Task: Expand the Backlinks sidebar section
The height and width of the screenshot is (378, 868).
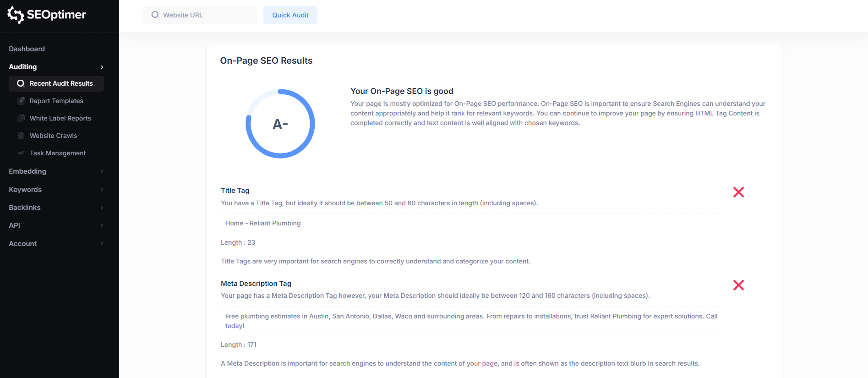Action: 102,208
